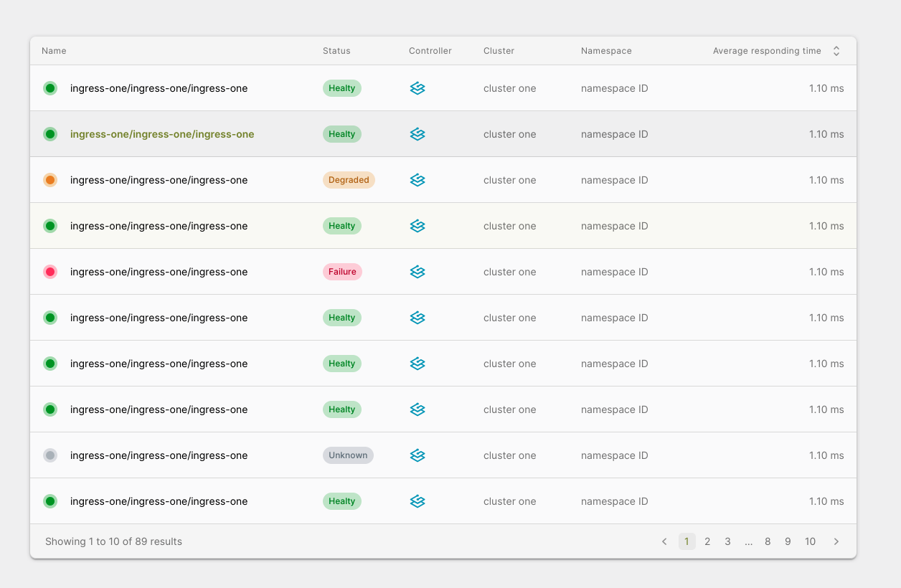This screenshot has height=588, width=901.
Task: Click '1.10 ms' in the Failure row
Action: click(x=826, y=272)
